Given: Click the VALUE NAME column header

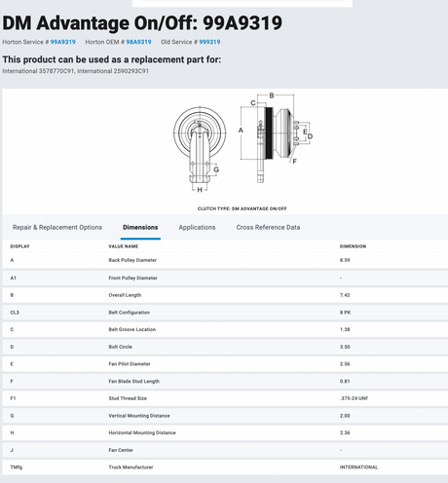Looking at the screenshot, I should coord(124,246).
